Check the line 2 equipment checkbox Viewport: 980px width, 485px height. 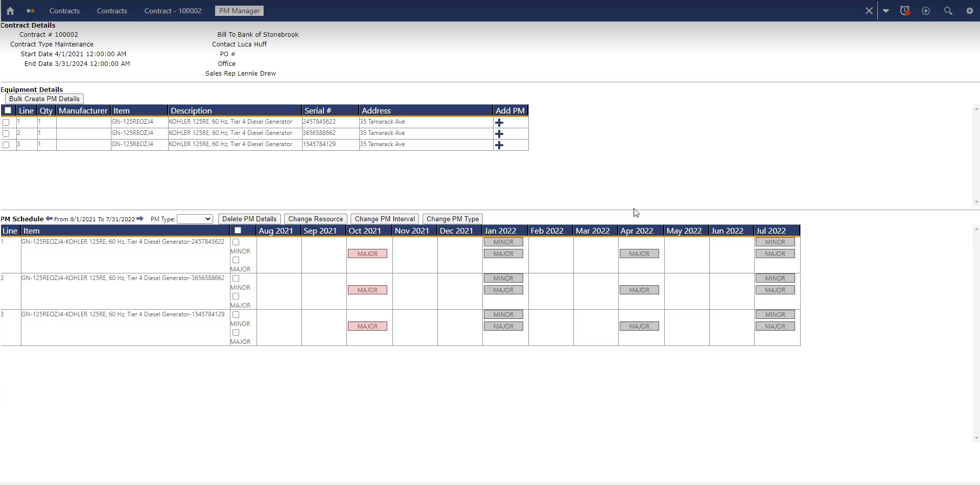tap(6, 133)
